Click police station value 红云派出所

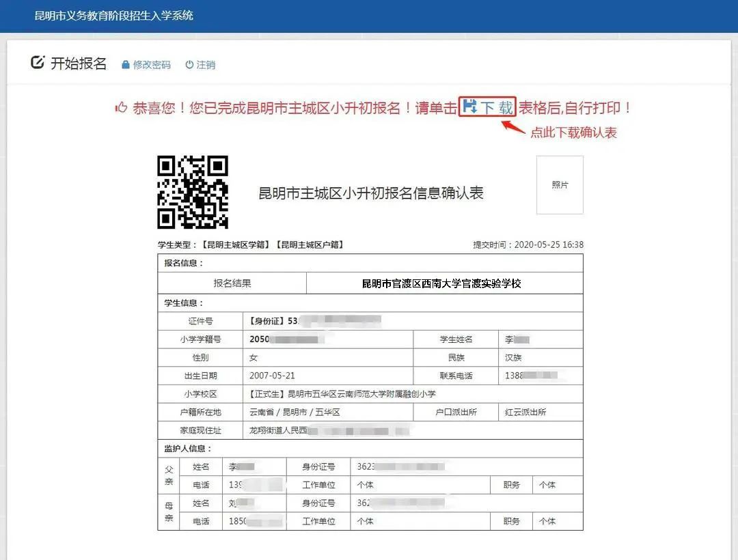[x=525, y=412]
